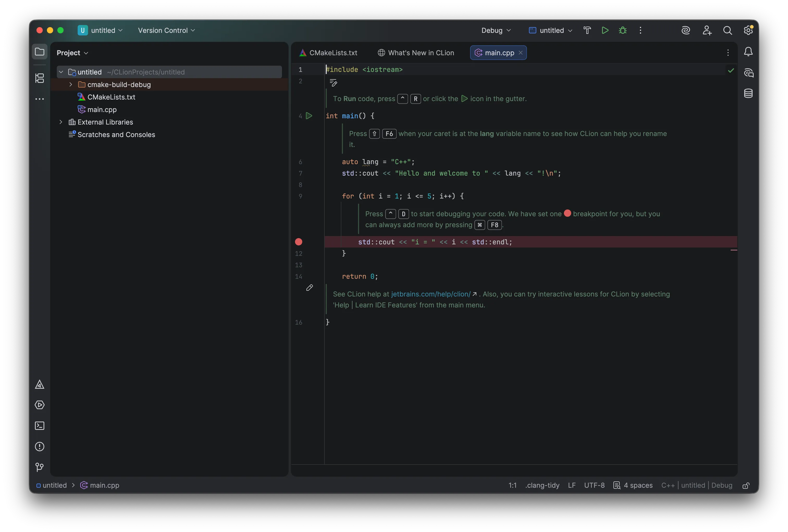Image resolution: width=788 pixels, height=532 pixels.
Task: Click the run gutter icon on main
Action: click(309, 116)
